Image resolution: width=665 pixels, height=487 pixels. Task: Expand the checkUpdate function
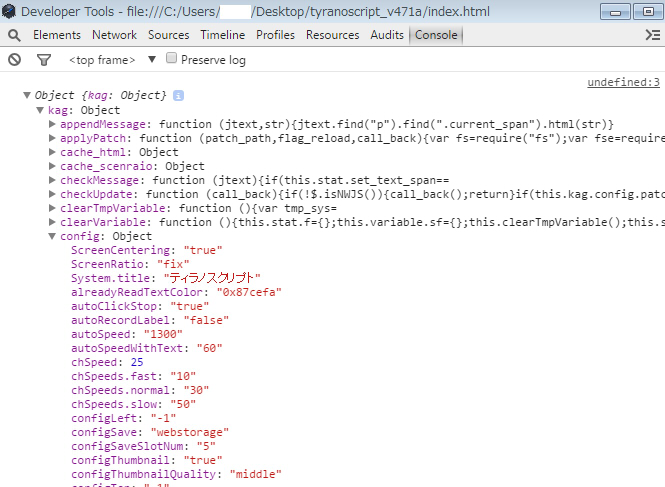(x=52, y=194)
